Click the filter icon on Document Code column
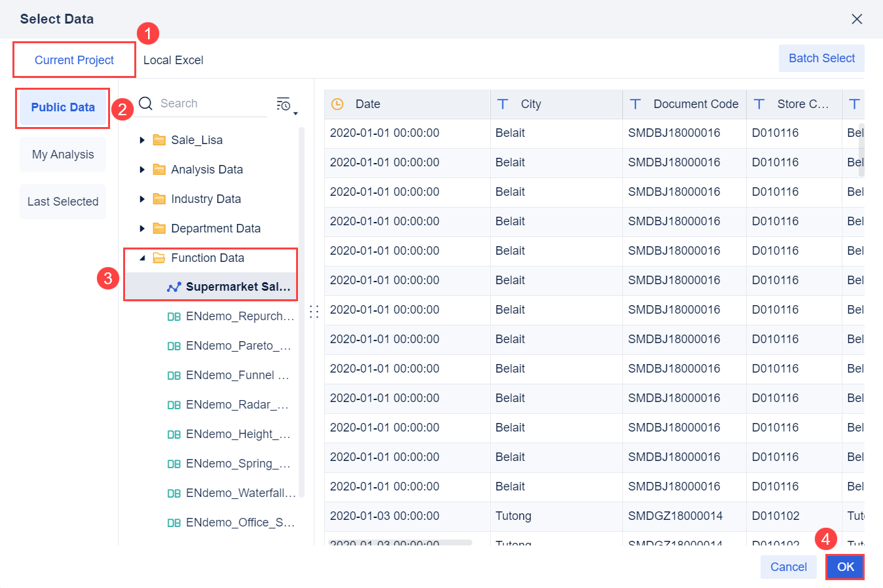Viewport: 883px width, 588px height. tap(635, 103)
